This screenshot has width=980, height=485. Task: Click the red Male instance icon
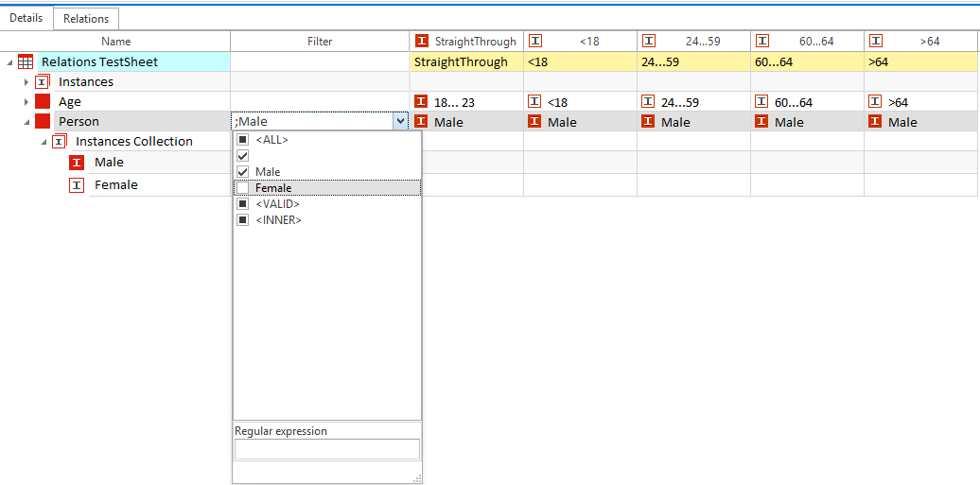click(x=77, y=163)
